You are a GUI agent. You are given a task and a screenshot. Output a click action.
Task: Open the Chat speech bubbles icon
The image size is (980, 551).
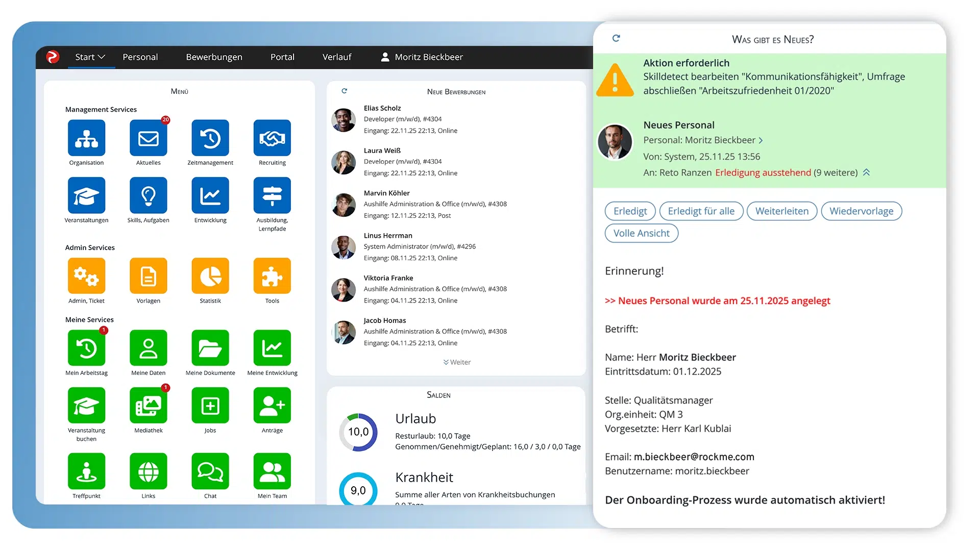coord(210,471)
